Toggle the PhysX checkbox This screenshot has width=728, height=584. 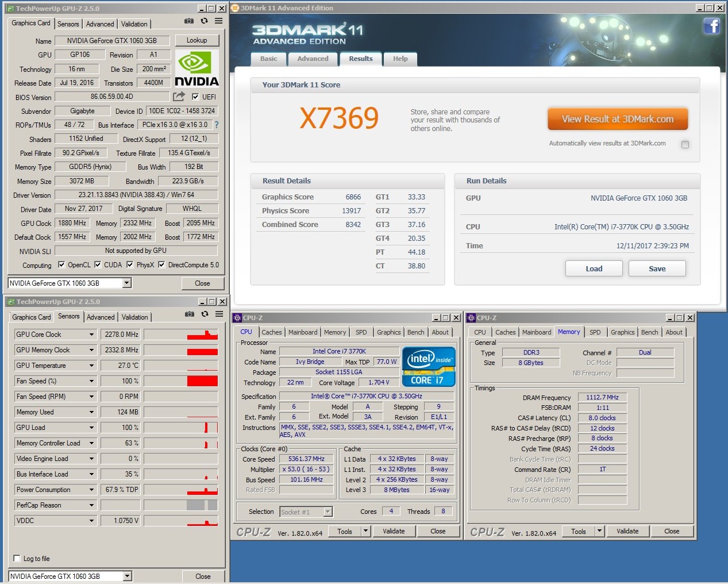click(x=130, y=265)
